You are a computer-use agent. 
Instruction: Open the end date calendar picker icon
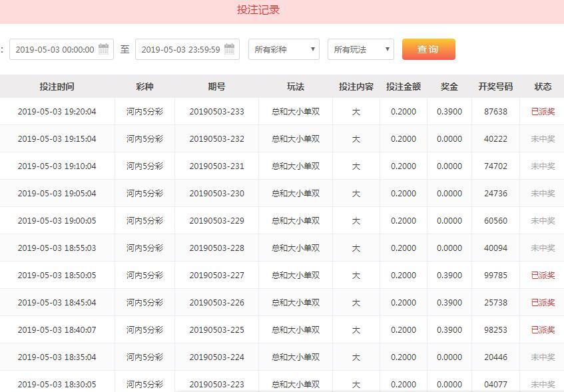[x=230, y=49]
